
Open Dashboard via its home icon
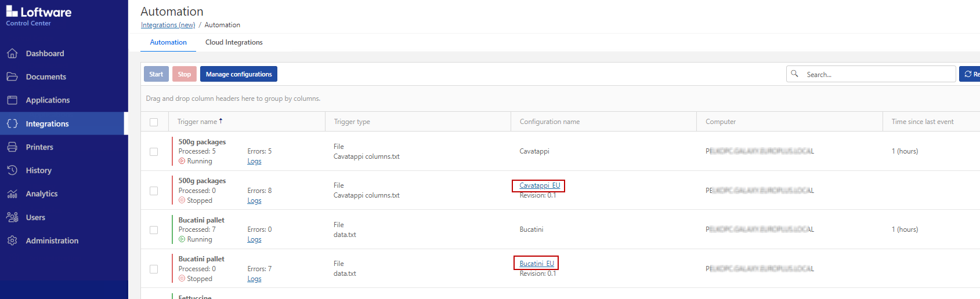pyautogui.click(x=12, y=53)
